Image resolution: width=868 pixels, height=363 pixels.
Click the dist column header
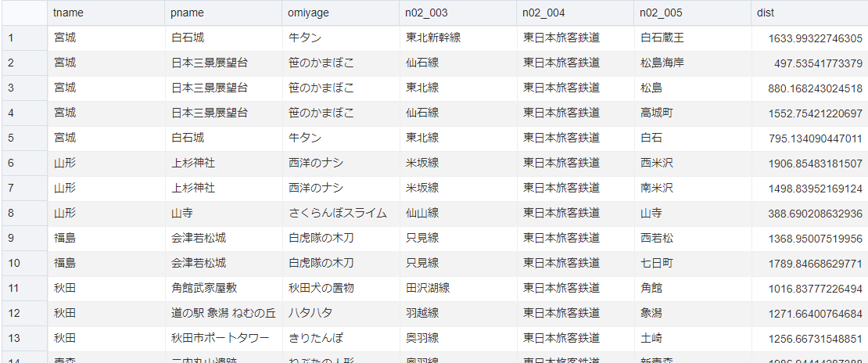[809, 13]
